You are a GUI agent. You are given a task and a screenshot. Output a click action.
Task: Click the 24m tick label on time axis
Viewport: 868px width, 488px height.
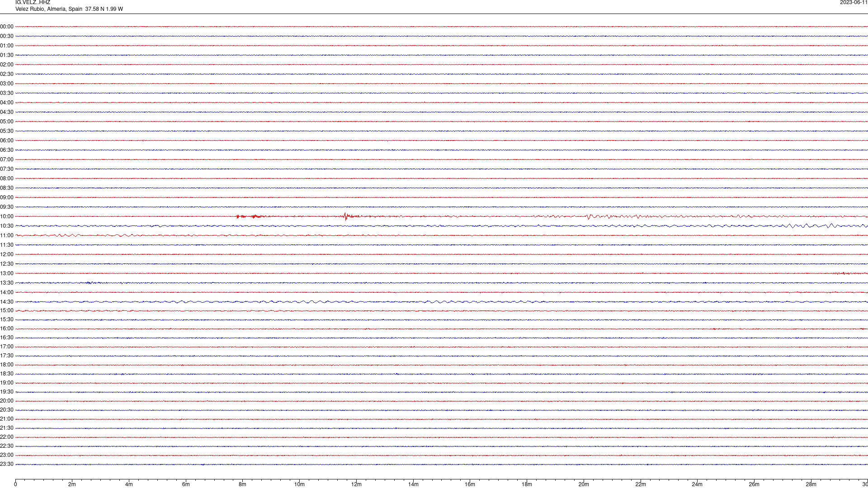pyautogui.click(x=697, y=484)
